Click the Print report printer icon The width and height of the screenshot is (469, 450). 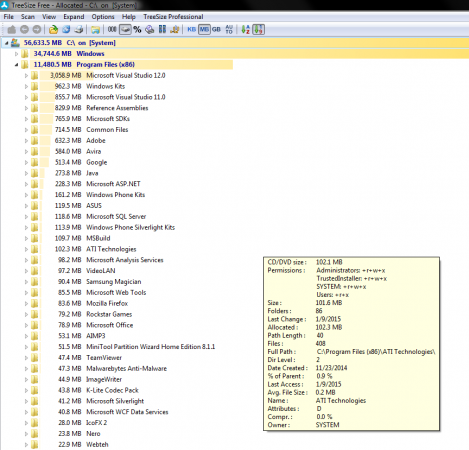[x=79, y=30]
